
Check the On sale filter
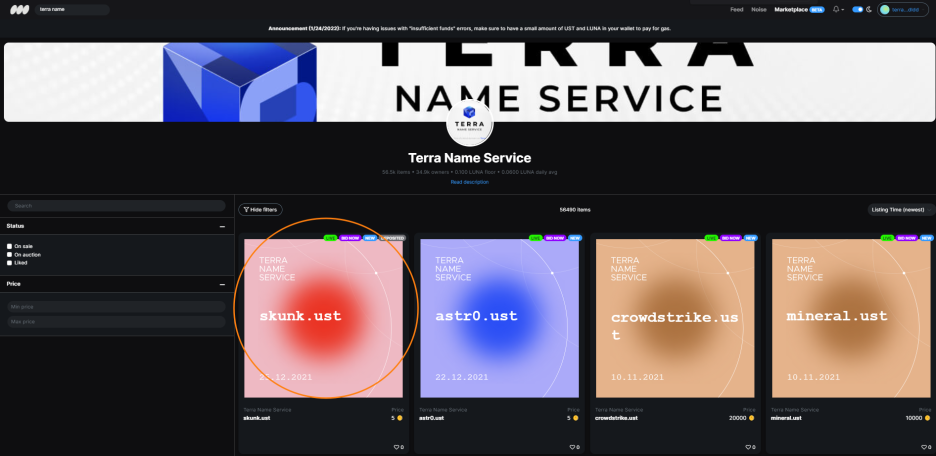click(x=10, y=246)
